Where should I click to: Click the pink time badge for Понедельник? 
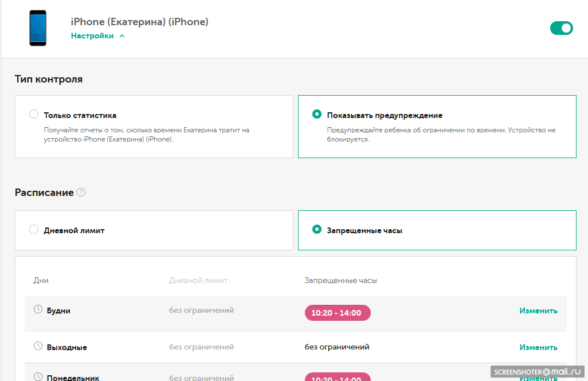tap(338, 378)
